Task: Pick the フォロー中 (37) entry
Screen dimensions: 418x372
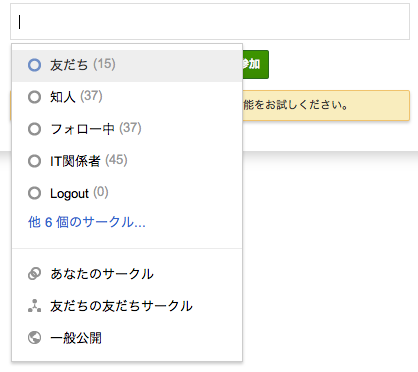Action: point(127,129)
